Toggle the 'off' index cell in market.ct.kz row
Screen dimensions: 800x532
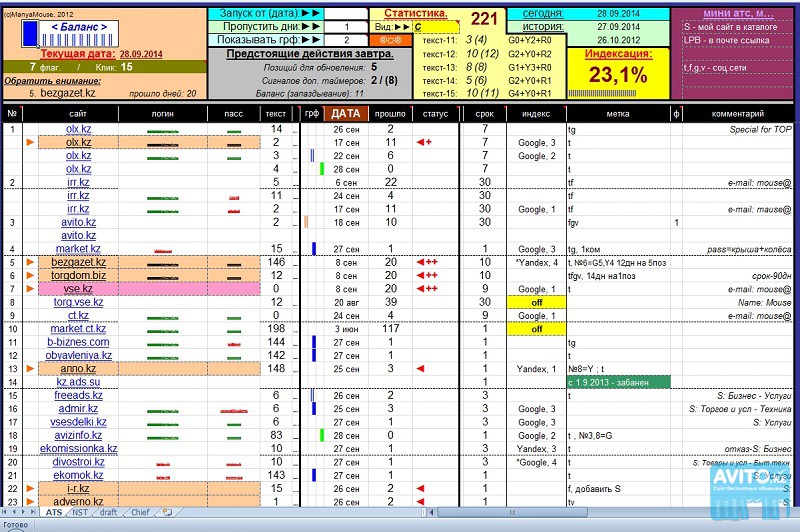coord(535,329)
